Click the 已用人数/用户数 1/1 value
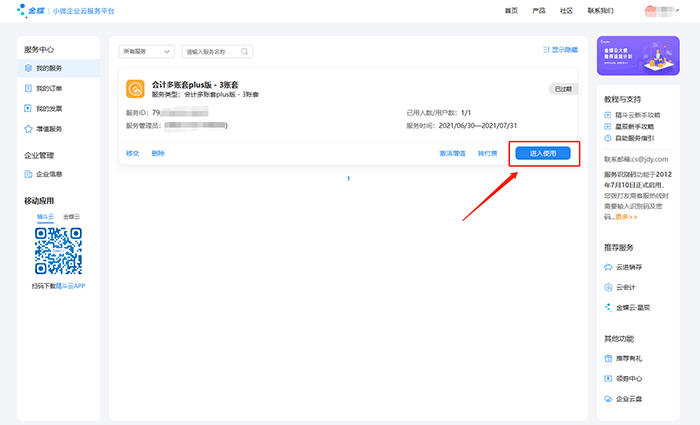Viewport: 700px width, 425px height. point(466,112)
